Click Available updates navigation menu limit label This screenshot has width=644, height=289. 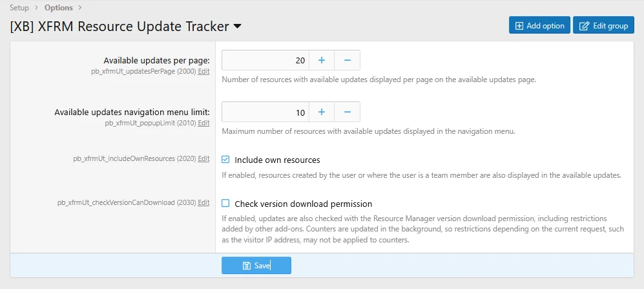pos(132,112)
